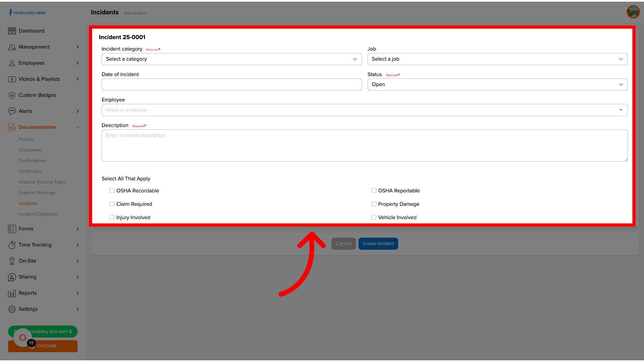Expand the Forms chevron
The width and height of the screenshot is (644, 362).
click(x=77, y=229)
